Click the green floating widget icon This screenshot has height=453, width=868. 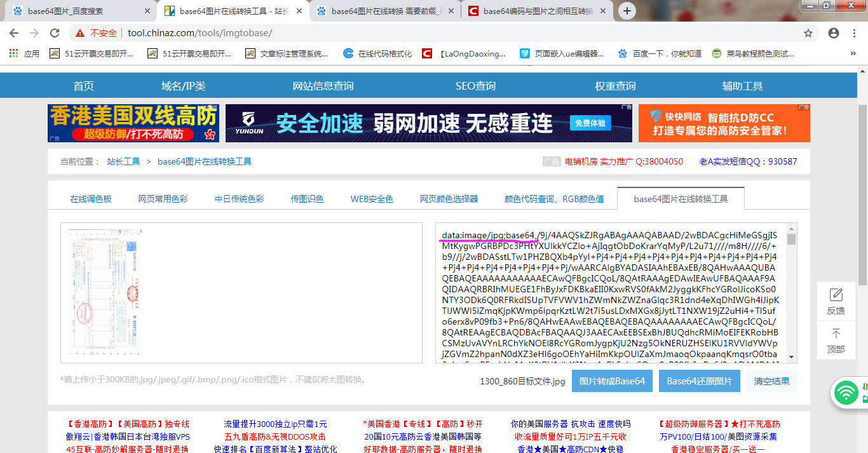pos(845,393)
